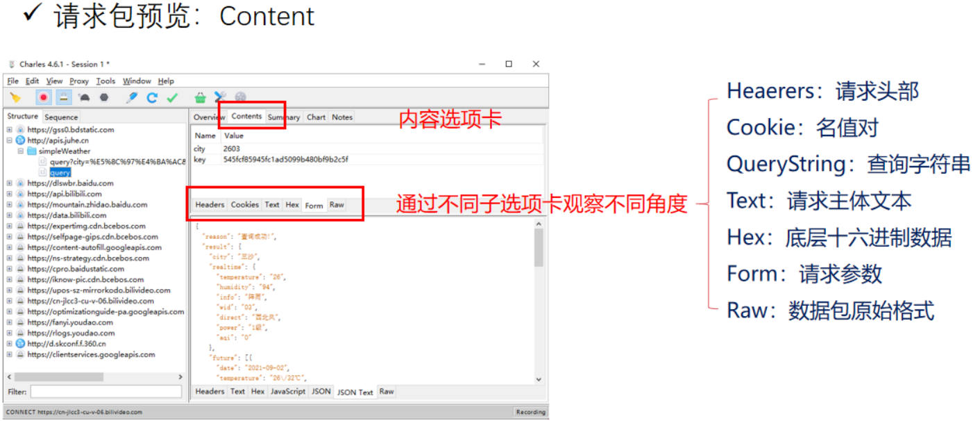Click the Value column header
The image size is (980, 421).
click(234, 136)
